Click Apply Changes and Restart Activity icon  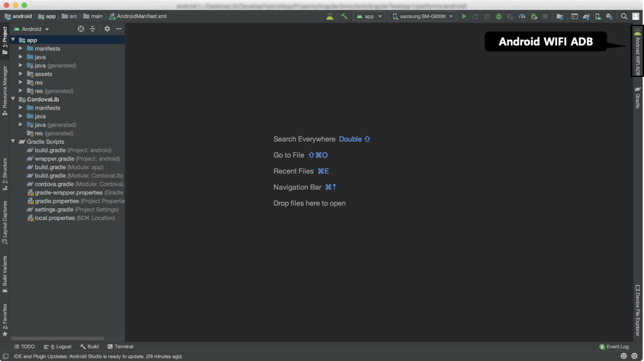(x=475, y=17)
